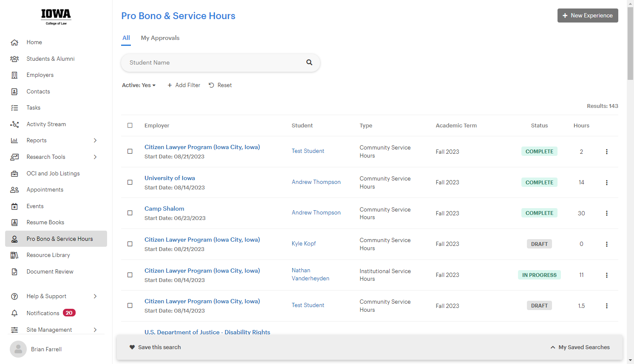634x364 pixels.
Task: Open Students & Alumni from the sidebar
Action: 51,59
